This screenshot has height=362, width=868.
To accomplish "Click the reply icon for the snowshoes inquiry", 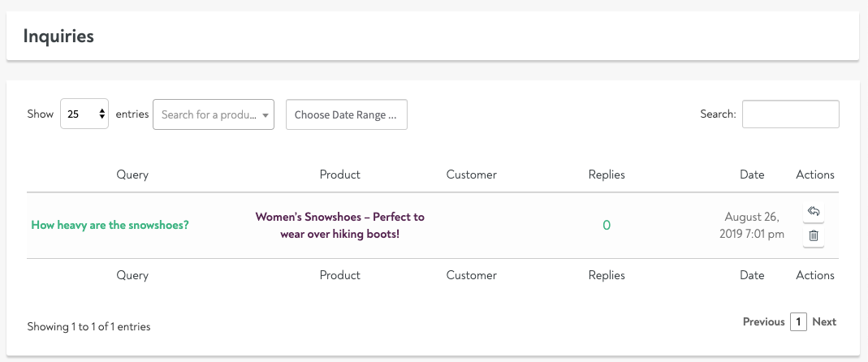I will coord(814,212).
